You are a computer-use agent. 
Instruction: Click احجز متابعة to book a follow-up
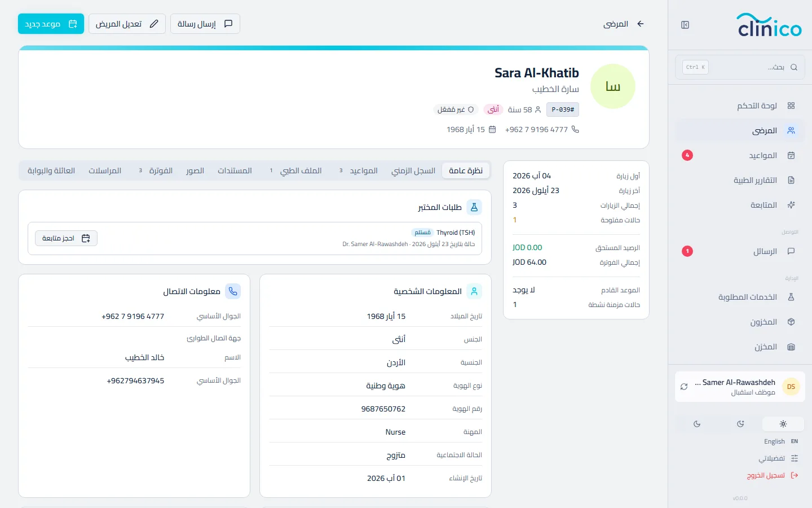pos(66,238)
